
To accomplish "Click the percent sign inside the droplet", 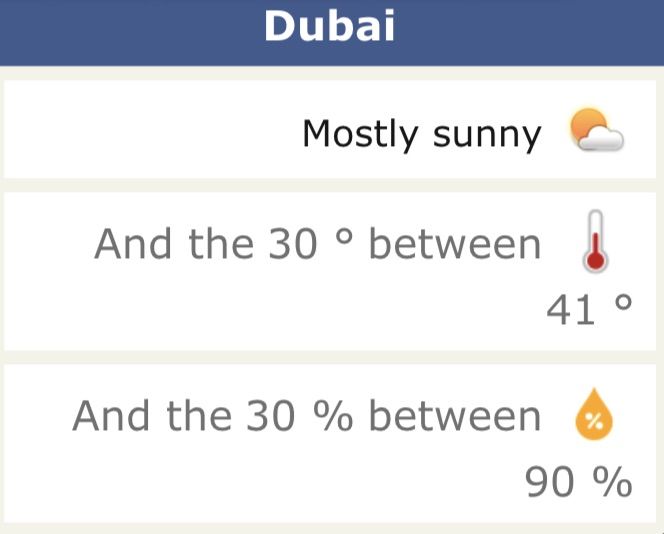I will 594,420.
